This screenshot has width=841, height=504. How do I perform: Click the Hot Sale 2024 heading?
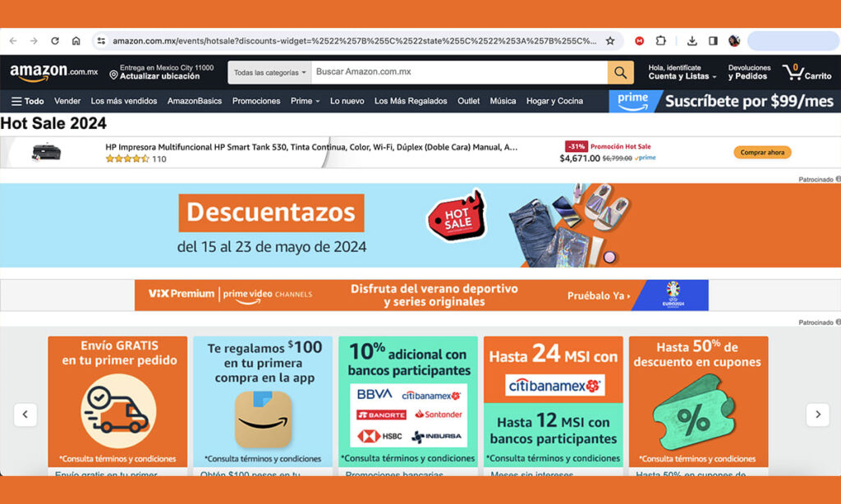53,123
